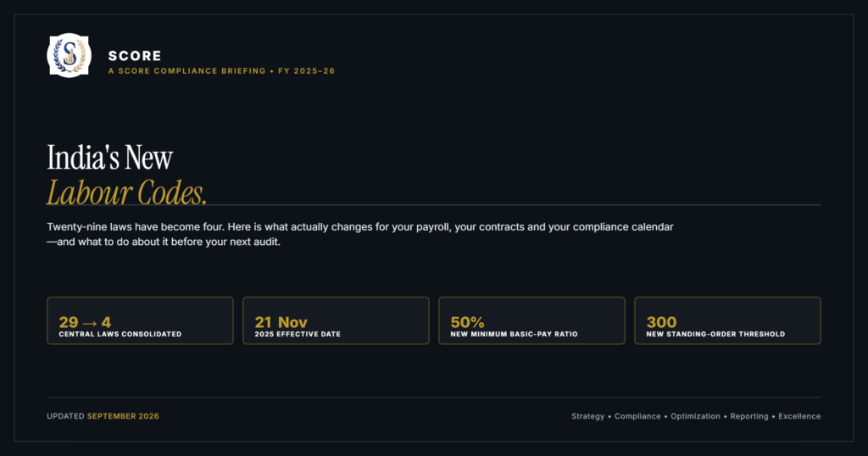
Task: Click the India's New headline
Action: pyautogui.click(x=109, y=158)
